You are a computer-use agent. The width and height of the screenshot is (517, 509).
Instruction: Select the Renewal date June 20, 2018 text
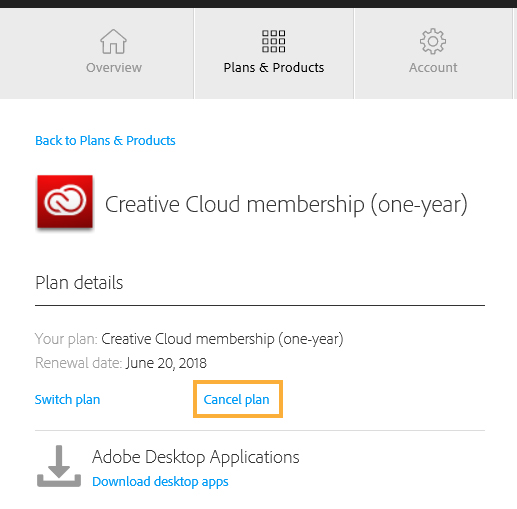tap(166, 363)
